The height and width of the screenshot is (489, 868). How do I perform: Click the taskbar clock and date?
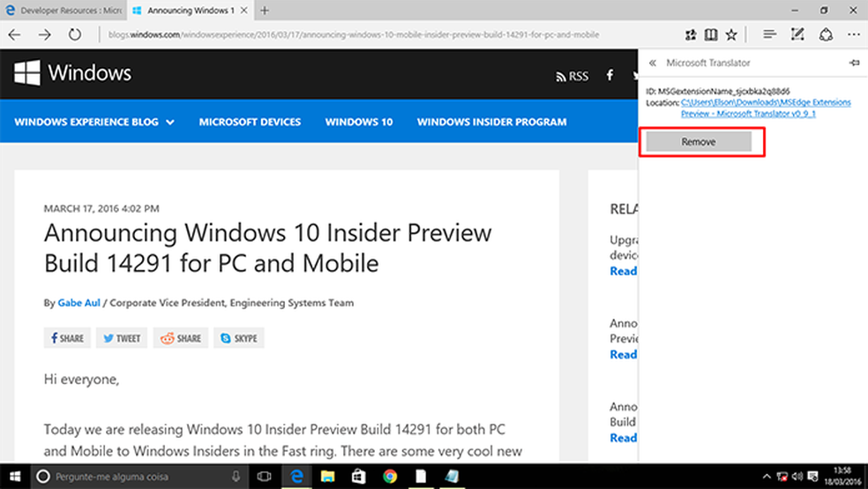click(x=842, y=477)
